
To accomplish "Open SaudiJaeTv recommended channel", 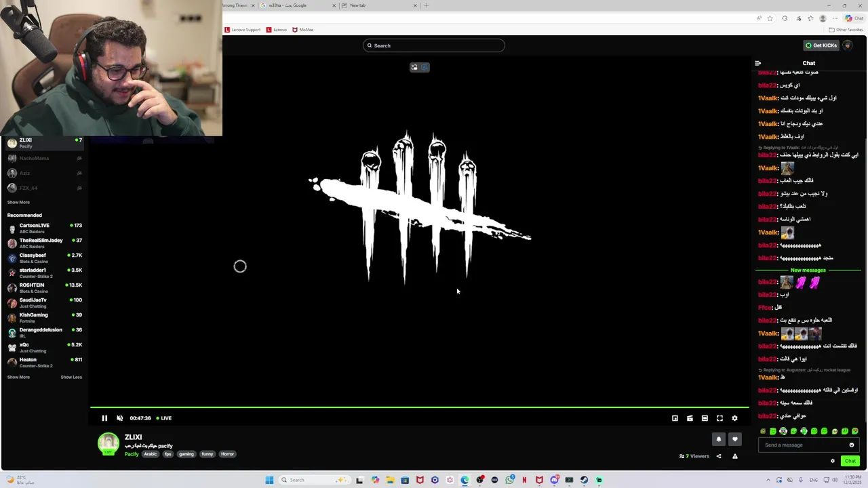I will [44, 303].
